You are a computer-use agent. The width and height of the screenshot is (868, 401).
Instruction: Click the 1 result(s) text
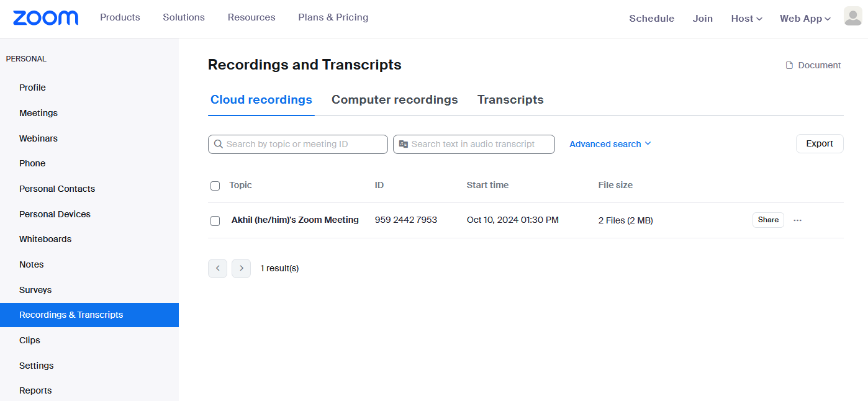pos(279,268)
